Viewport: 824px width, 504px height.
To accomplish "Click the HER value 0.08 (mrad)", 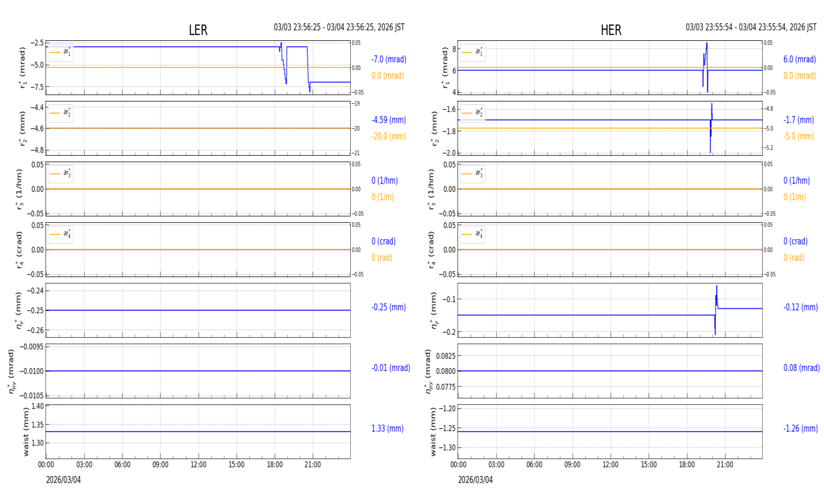I will pos(801,368).
